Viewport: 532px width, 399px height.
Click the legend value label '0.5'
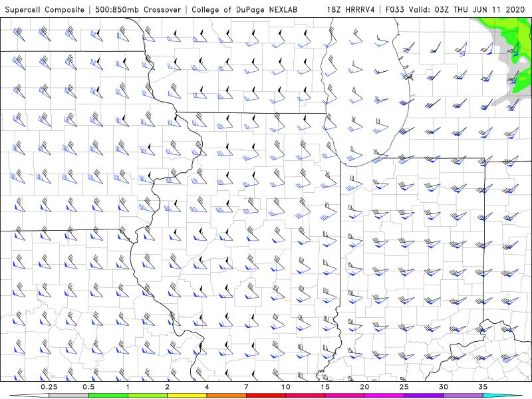pos(88,387)
